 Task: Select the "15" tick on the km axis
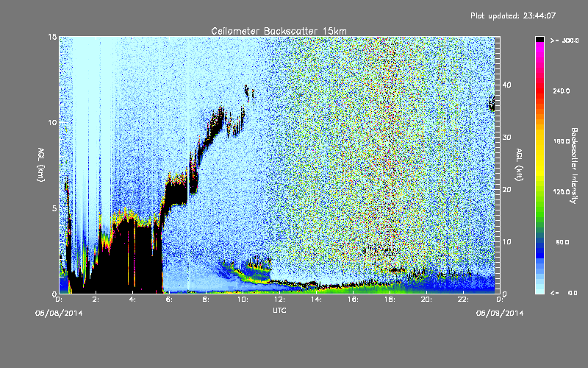click(52, 37)
